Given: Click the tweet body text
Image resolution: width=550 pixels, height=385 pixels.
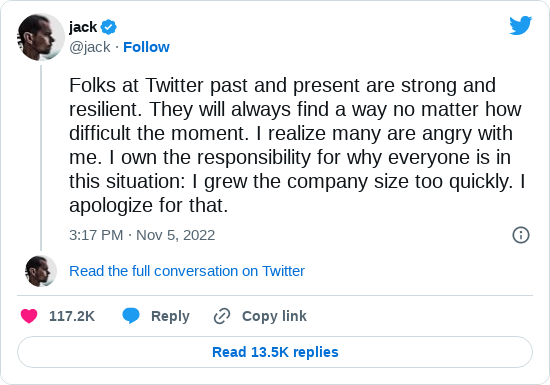Looking at the screenshot, I should 297,145.
